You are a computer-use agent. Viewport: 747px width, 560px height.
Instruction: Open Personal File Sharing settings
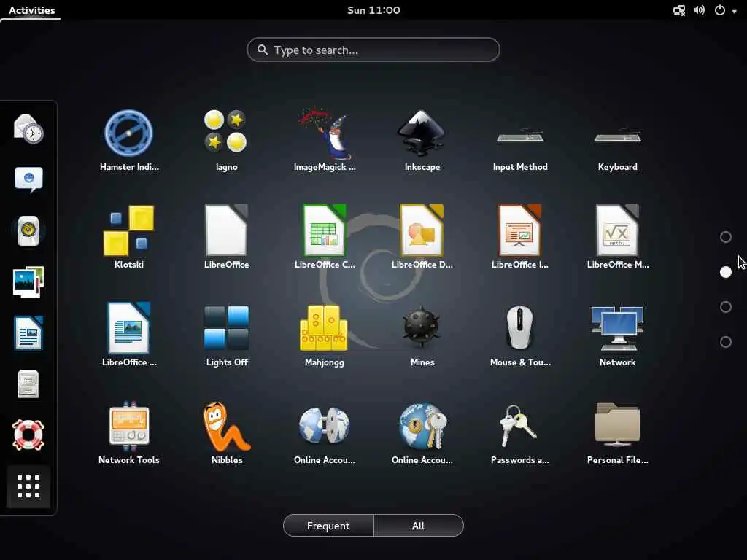[x=617, y=432]
